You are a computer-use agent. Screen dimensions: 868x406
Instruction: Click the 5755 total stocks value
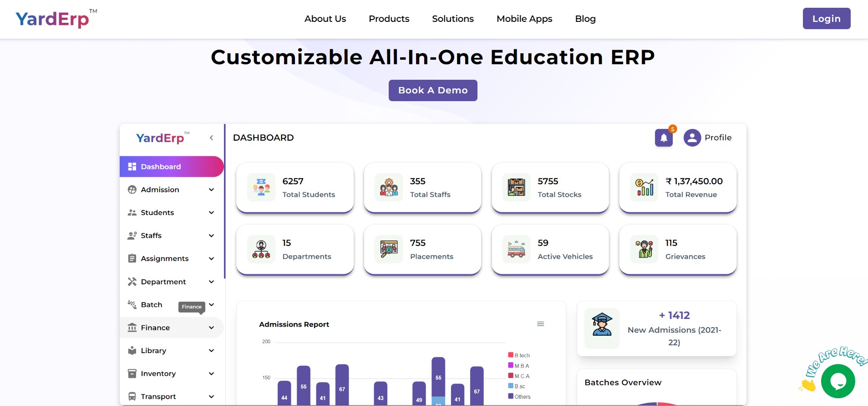coord(548,181)
